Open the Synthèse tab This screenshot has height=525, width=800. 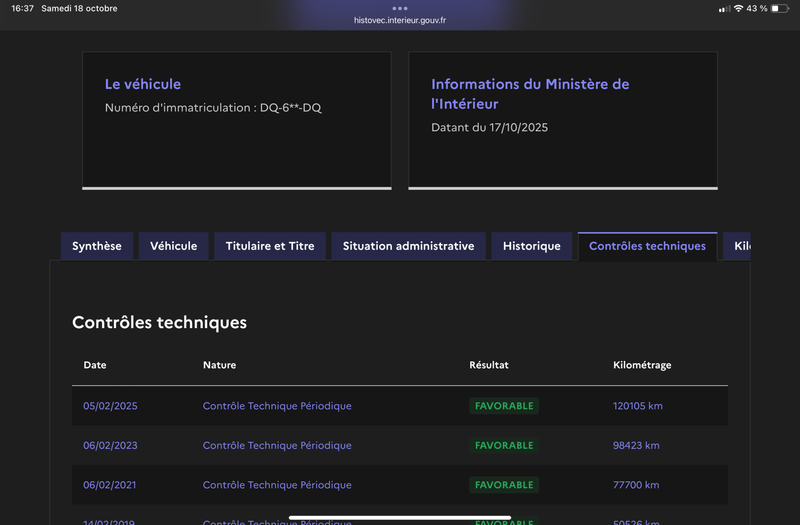pos(97,246)
